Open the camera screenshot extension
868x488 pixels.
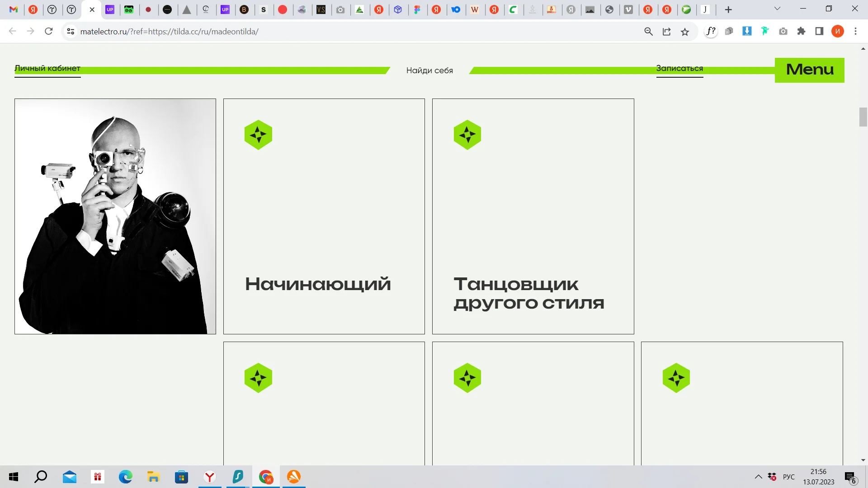coord(783,31)
